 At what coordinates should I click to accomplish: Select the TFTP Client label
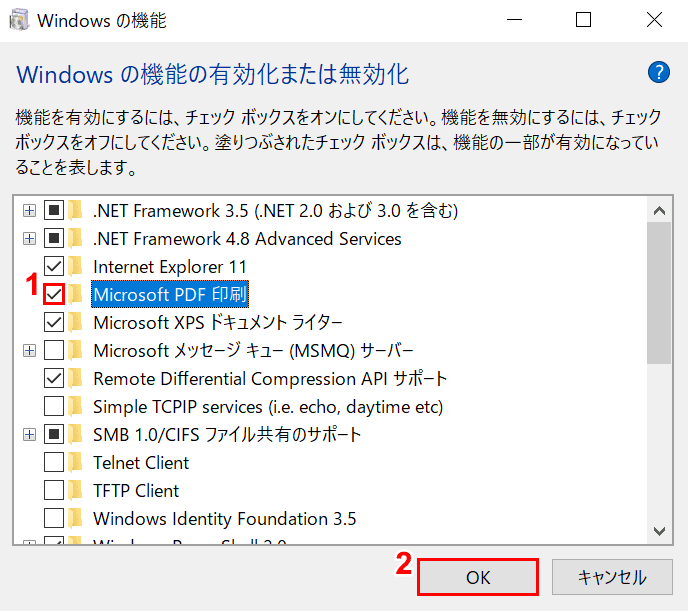(136, 491)
